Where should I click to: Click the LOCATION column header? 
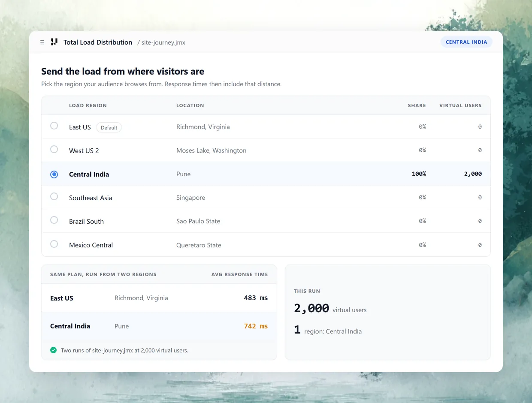pos(190,105)
